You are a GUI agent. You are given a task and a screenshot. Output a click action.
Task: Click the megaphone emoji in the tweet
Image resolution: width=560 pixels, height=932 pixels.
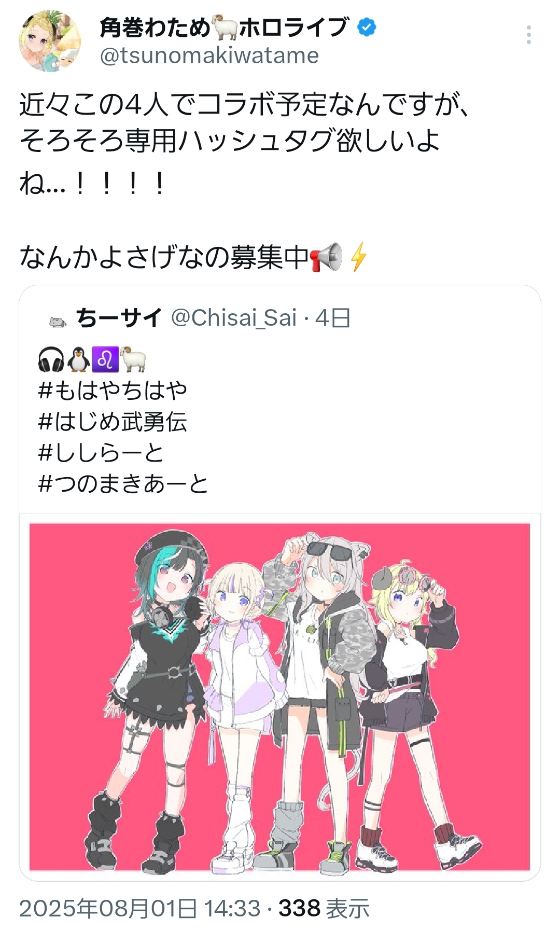pos(326,257)
